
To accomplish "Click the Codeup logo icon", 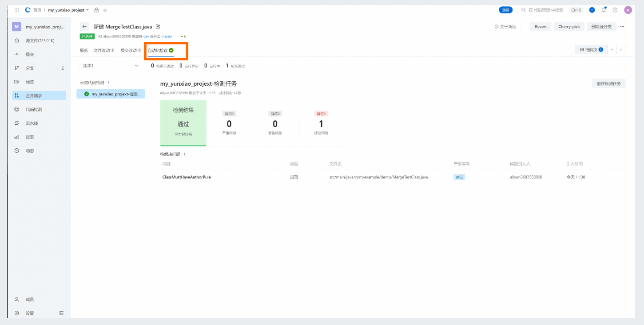I will pos(28,10).
